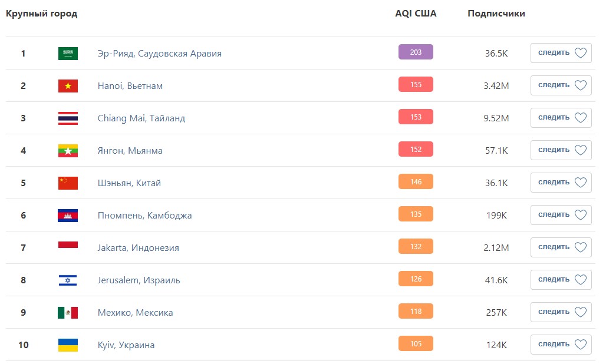This screenshot has height=364, width=606.
Task: Click the Подписчики column header
Action: 496,14
